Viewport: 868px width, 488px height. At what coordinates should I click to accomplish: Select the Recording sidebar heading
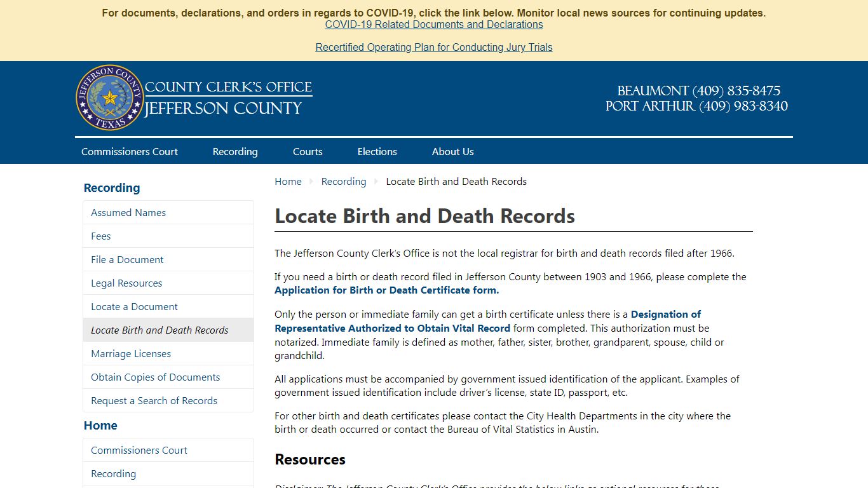tap(112, 187)
